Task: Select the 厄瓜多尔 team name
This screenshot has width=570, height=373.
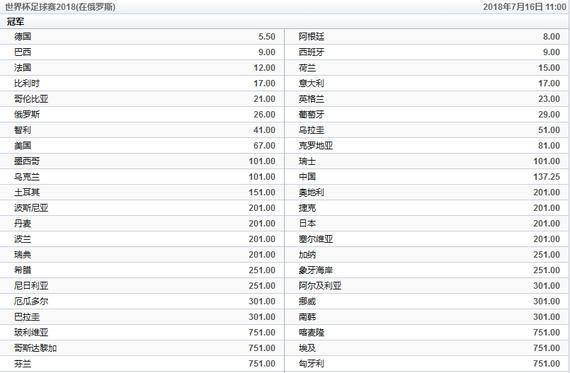Action: 31,301
